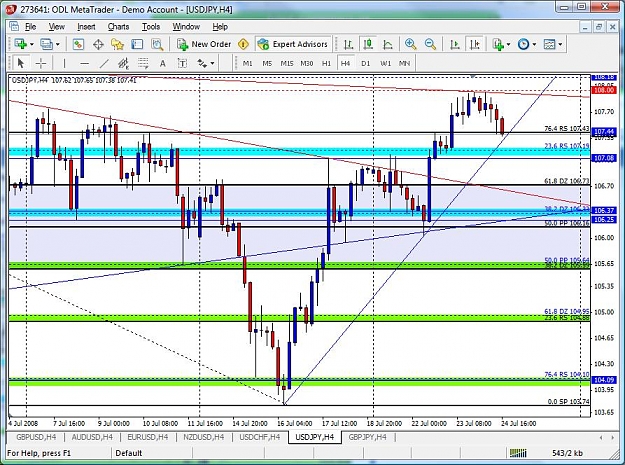The height and width of the screenshot is (465, 625).
Task: Select the Crosshair tool
Action: click(40, 63)
